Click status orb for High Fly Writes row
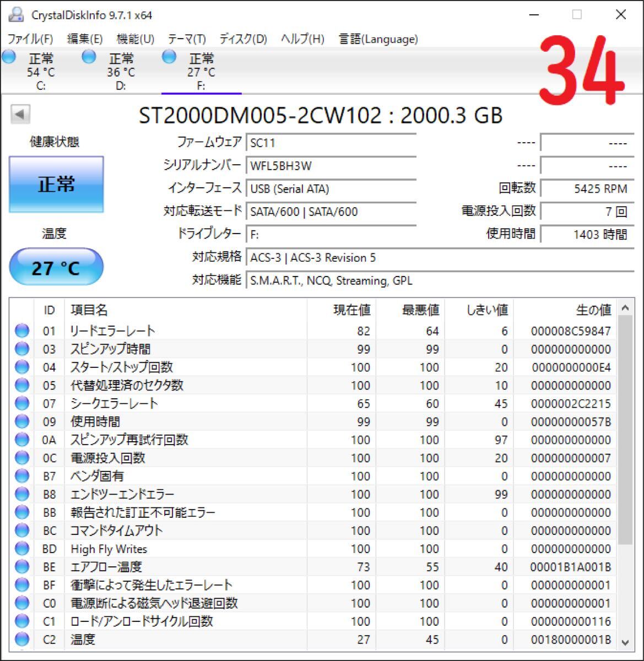Viewport: 644px width, 661px height. coord(22,549)
